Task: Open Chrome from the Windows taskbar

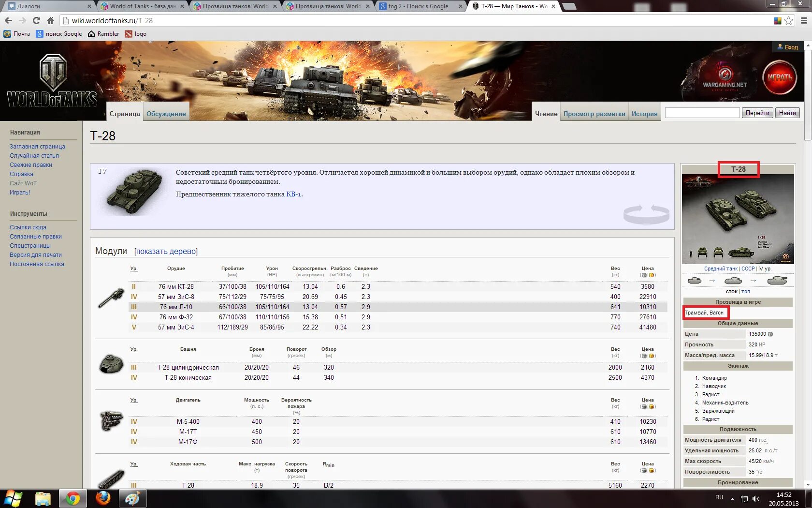Action: [x=73, y=498]
